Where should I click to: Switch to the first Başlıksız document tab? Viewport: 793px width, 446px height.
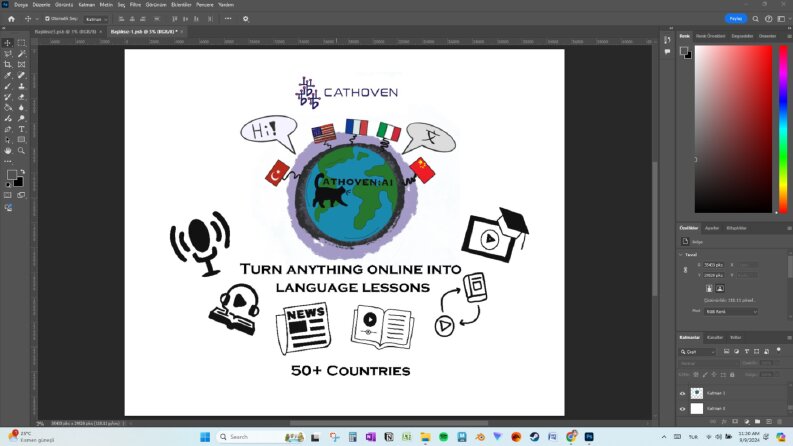[65, 31]
